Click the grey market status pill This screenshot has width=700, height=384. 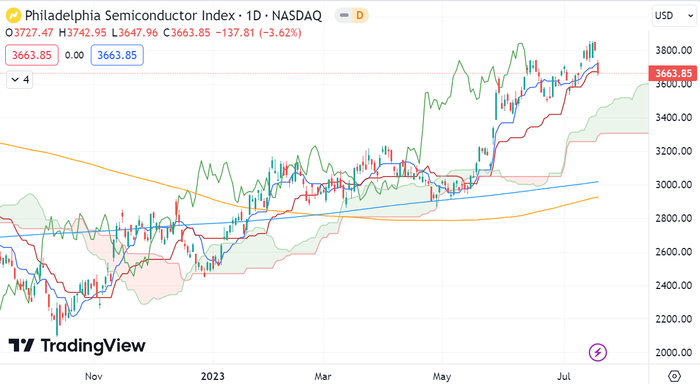point(344,16)
